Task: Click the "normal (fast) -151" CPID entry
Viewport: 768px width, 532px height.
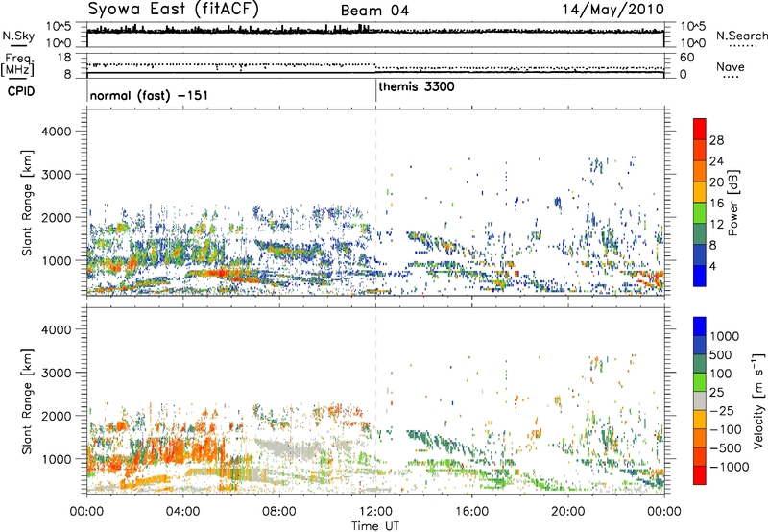Action: [150, 95]
